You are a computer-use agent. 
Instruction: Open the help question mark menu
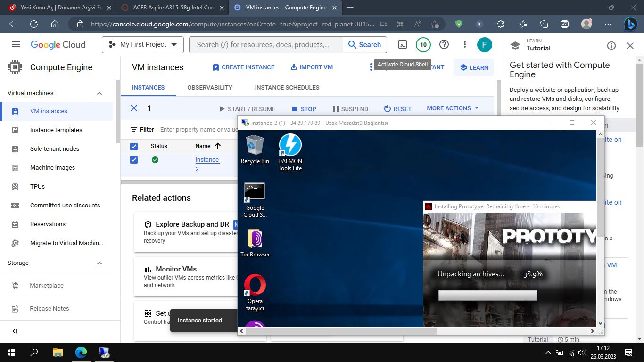click(444, 45)
